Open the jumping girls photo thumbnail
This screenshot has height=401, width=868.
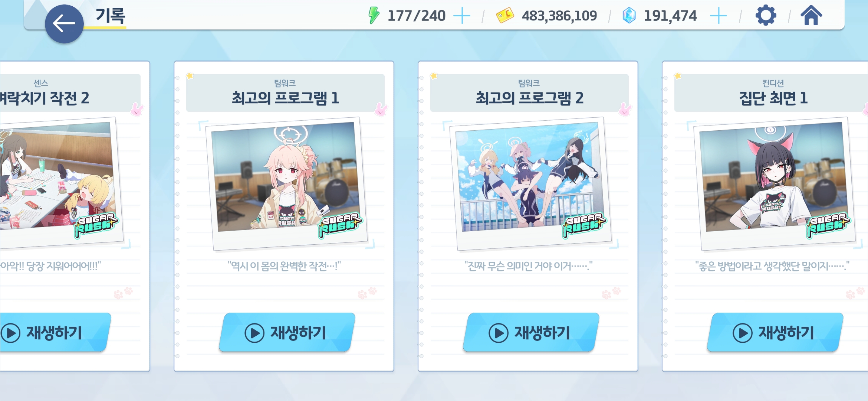click(530, 184)
